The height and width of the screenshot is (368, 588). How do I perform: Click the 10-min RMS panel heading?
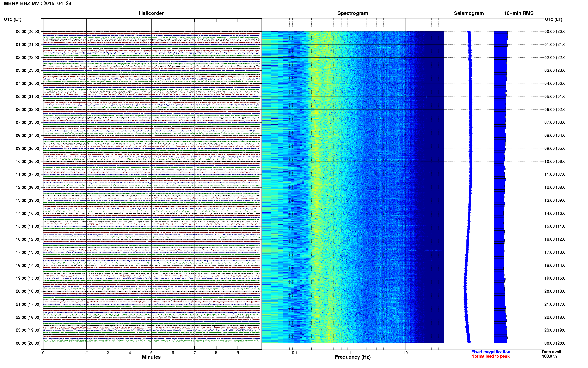(519, 13)
